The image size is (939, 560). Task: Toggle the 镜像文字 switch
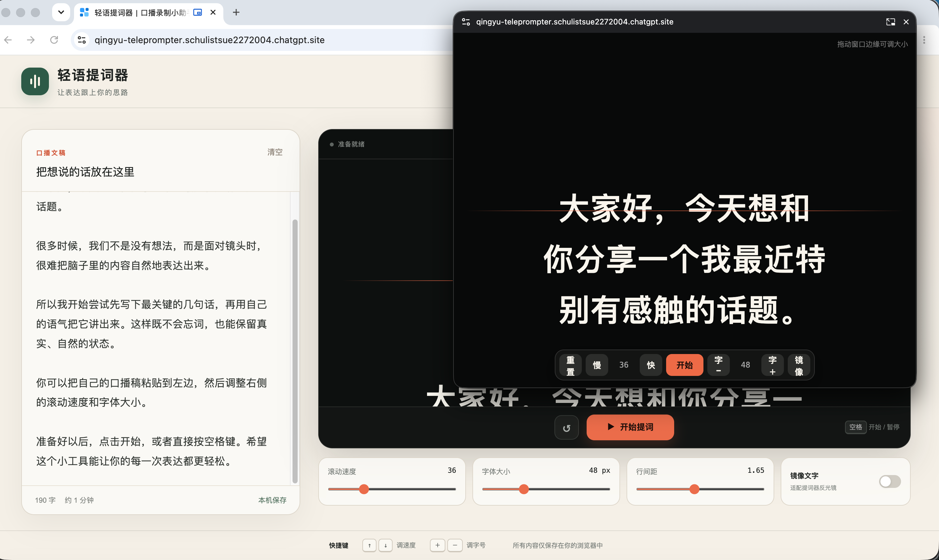click(889, 481)
